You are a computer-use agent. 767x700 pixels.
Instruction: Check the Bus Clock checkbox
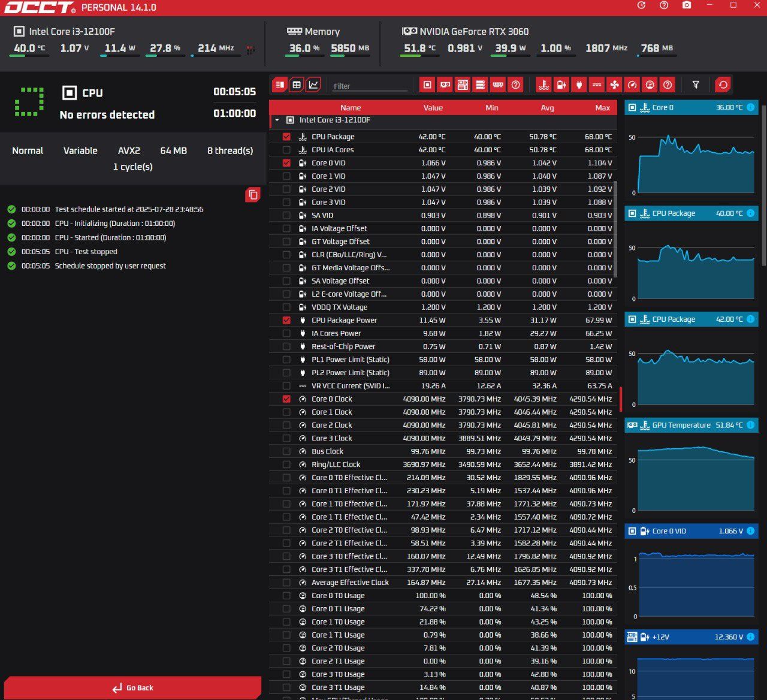coord(286,451)
